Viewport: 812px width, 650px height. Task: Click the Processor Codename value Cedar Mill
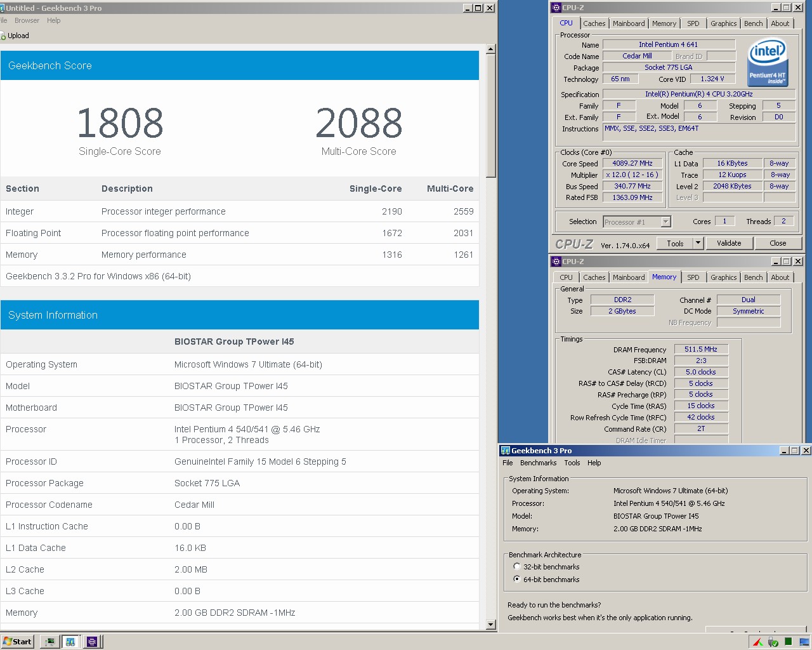[194, 505]
